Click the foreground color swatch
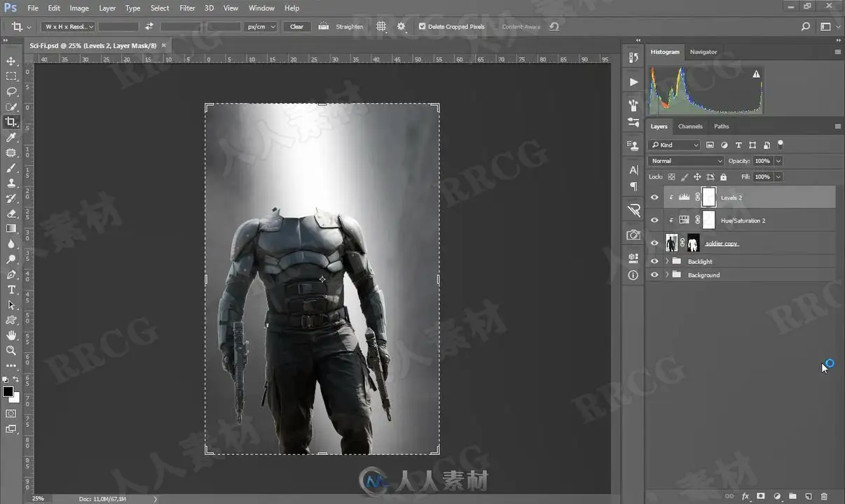This screenshot has width=845, height=504. (x=8, y=392)
